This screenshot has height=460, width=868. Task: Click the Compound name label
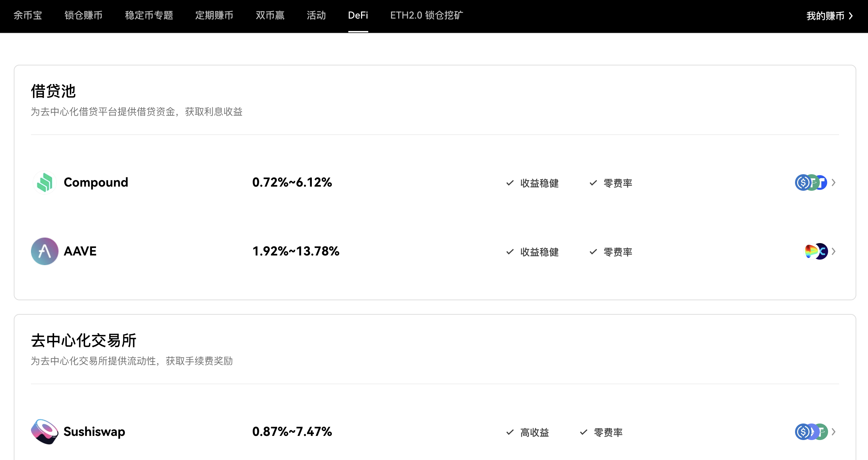pyautogui.click(x=96, y=182)
